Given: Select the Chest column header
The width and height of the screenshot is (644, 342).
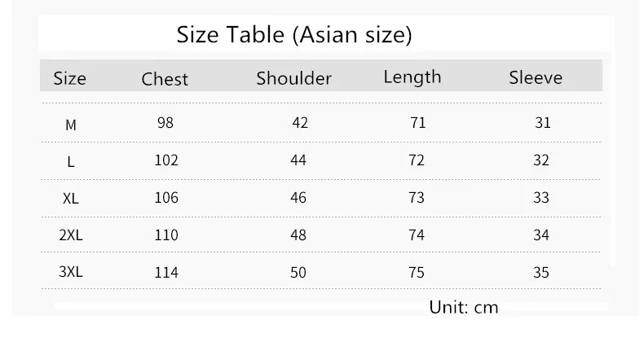Looking at the screenshot, I should click(x=165, y=79).
